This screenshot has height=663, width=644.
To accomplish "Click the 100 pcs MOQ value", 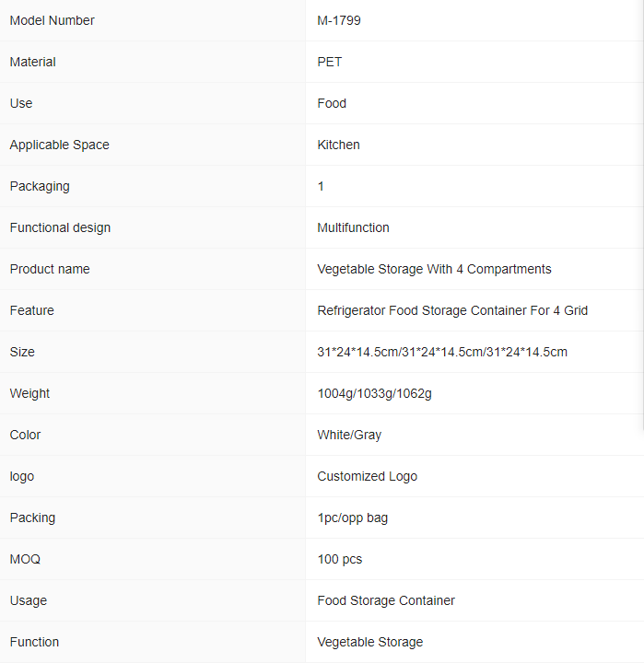I will point(340,559).
